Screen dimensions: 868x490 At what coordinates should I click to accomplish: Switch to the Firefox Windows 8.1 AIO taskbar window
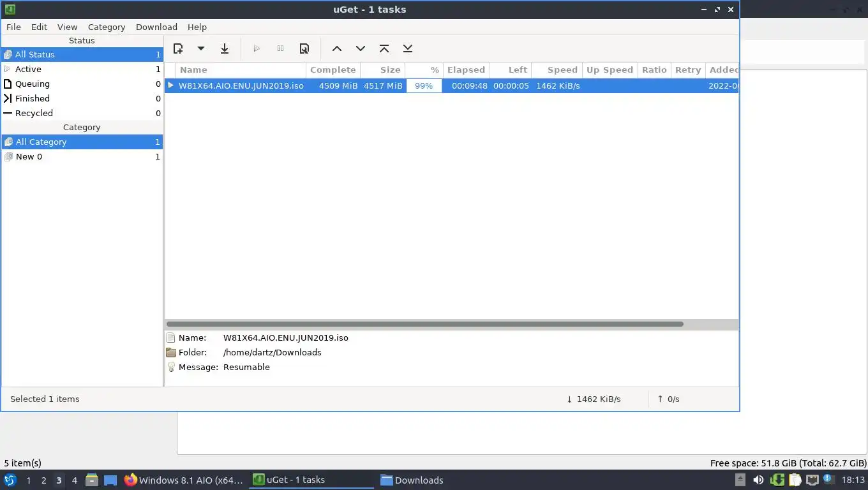[x=184, y=480]
